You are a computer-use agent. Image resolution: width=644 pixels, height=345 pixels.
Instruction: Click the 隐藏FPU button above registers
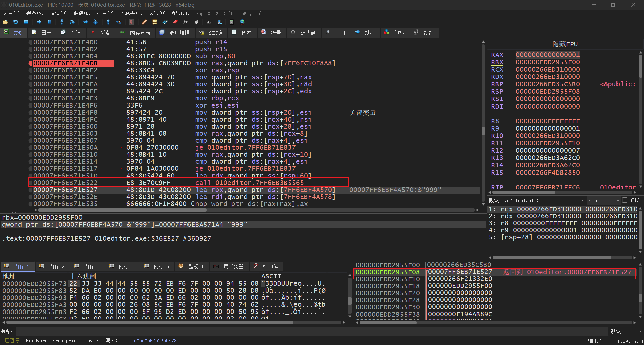(565, 44)
